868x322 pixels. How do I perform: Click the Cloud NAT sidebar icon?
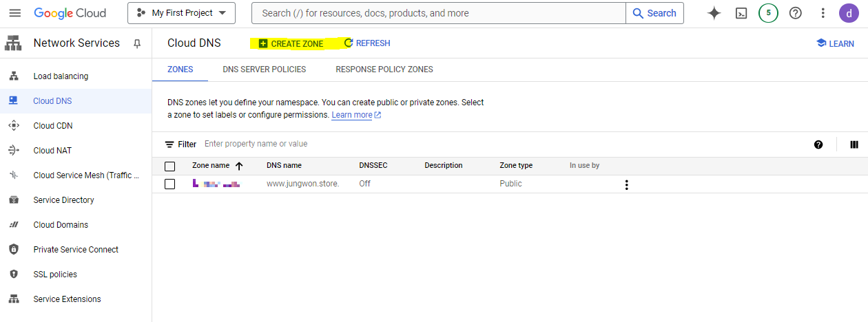click(13, 151)
